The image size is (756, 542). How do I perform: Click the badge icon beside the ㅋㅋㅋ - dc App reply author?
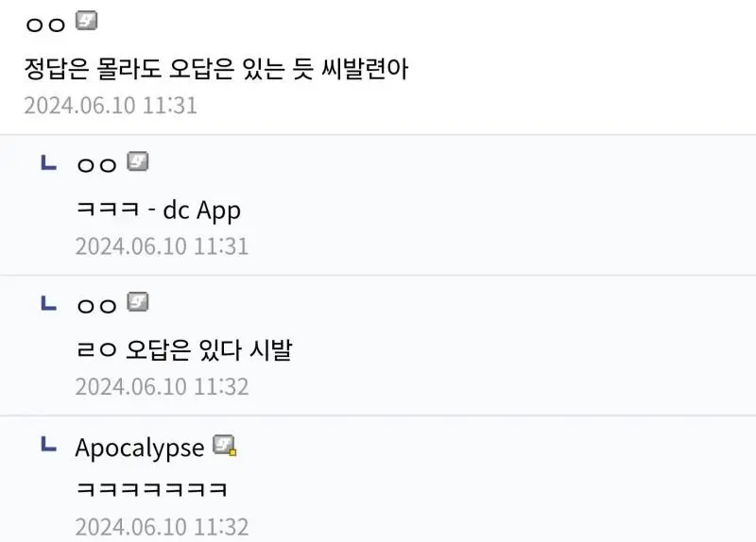138,161
